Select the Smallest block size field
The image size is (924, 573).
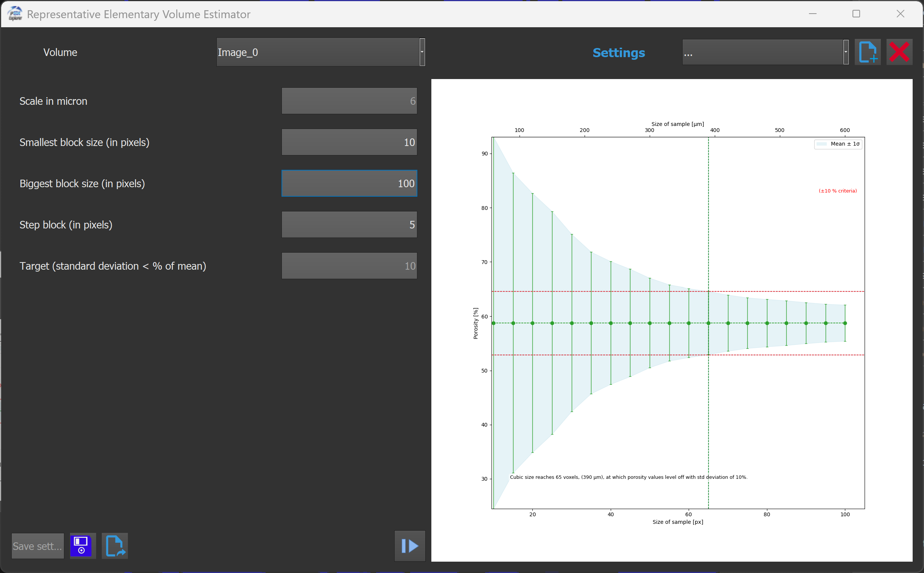pyautogui.click(x=349, y=142)
